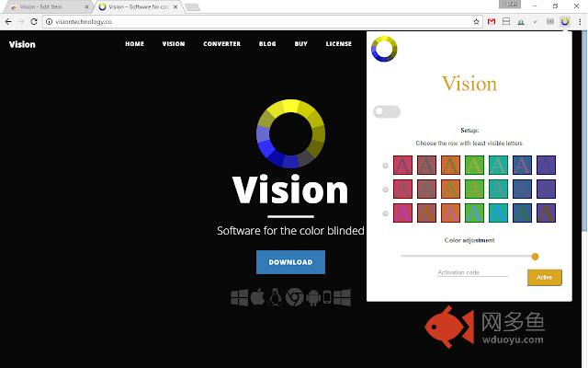Screen dimensions: 588x368
Task: Click the first Windows platform icon
Action: click(239, 298)
